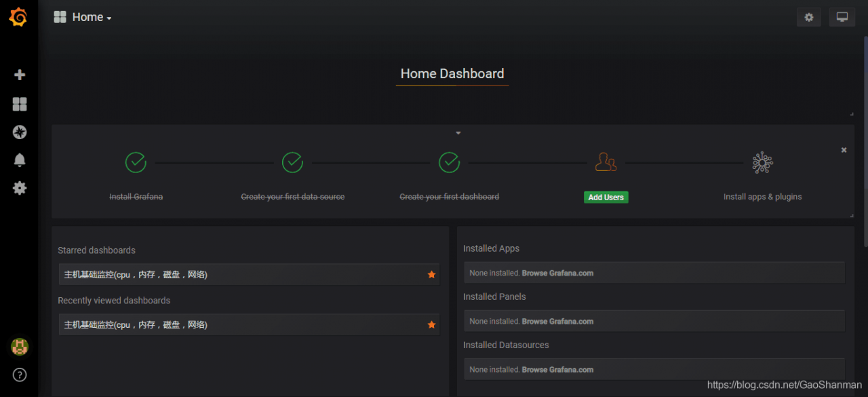
Task: Open the Explore compass icon
Action: point(20,132)
